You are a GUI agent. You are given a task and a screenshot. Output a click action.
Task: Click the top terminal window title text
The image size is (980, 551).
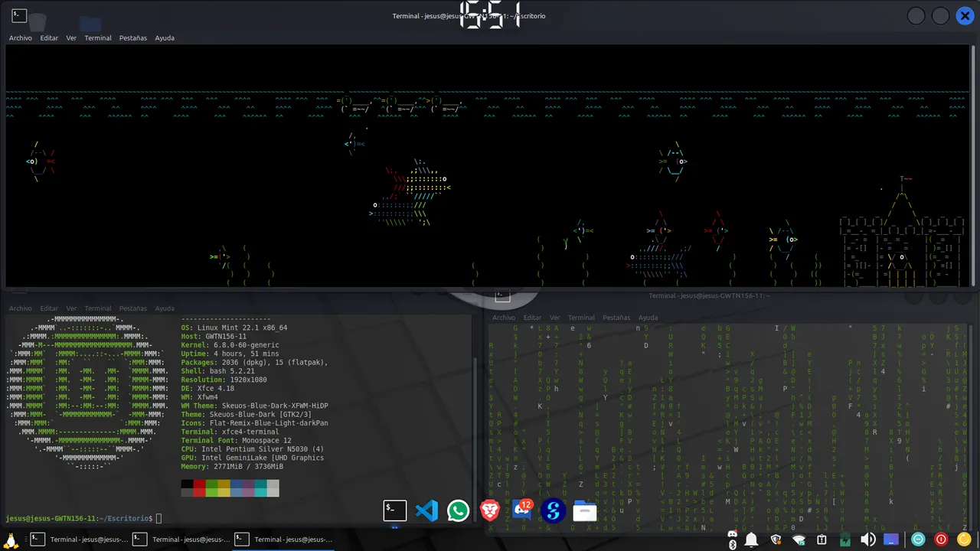[469, 16]
